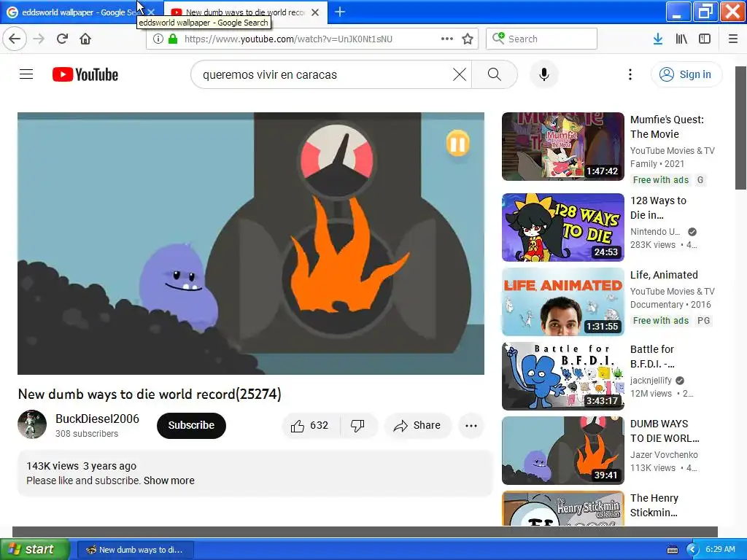Image resolution: width=747 pixels, height=560 pixels.
Task: Click the 6:29 AM taskbar clock
Action: pos(720,549)
